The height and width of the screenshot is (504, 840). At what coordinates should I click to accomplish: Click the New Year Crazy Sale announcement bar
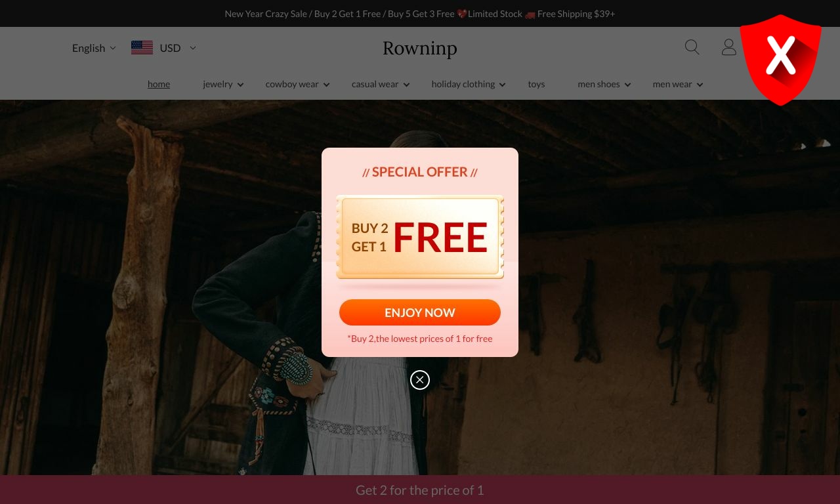point(420,14)
